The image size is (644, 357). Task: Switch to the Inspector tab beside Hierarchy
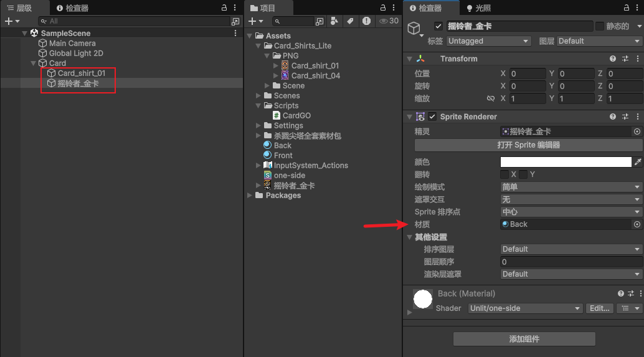pyautogui.click(x=72, y=8)
